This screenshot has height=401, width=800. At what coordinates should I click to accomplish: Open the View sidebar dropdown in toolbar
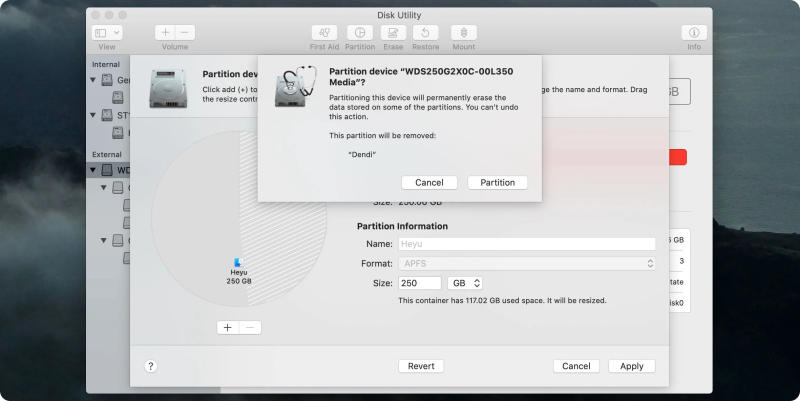(x=106, y=33)
